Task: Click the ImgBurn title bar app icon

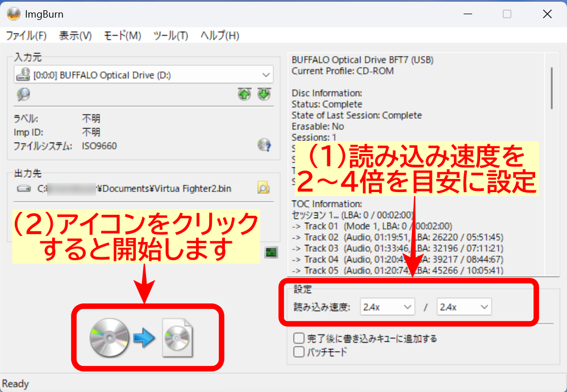Action: tap(14, 14)
